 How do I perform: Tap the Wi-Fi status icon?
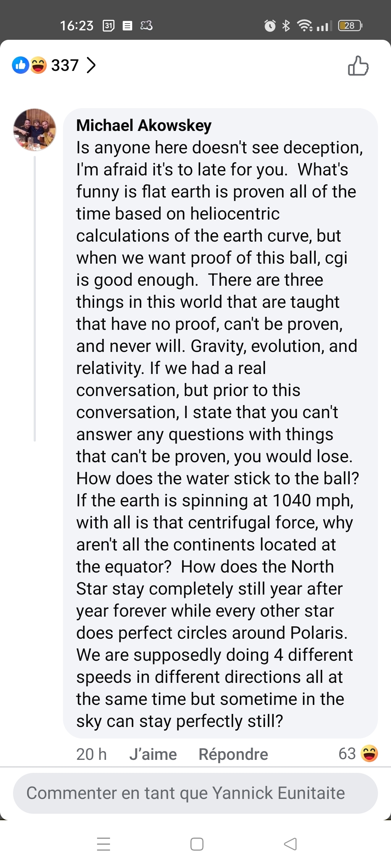coord(305,26)
